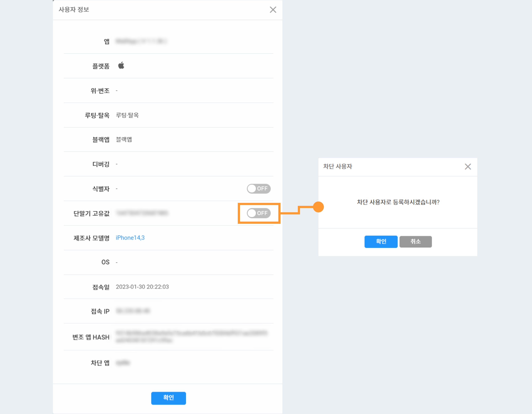Toggle the 단말기 고유값 OFF switch
This screenshot has height=414, width=532.
click(259, 213)
